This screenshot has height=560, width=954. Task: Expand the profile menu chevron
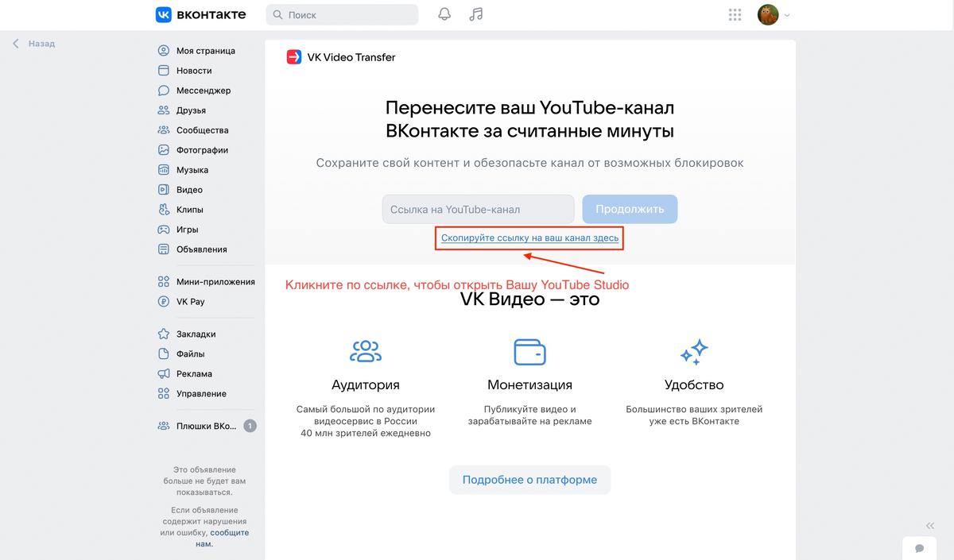(787, 15)
